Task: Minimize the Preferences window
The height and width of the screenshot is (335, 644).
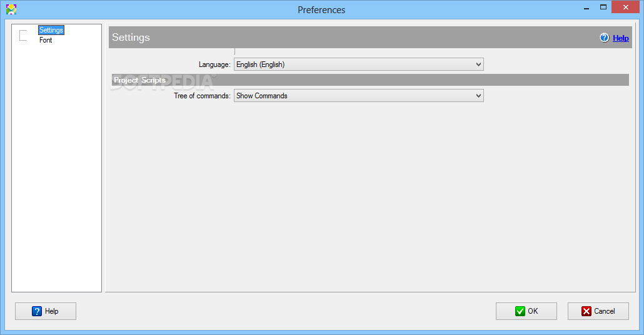Action: coord(586,8)
